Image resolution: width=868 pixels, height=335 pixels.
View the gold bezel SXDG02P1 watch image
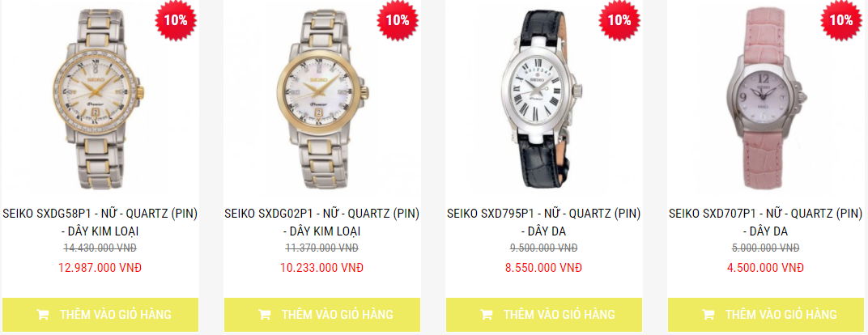pos(322,100)
